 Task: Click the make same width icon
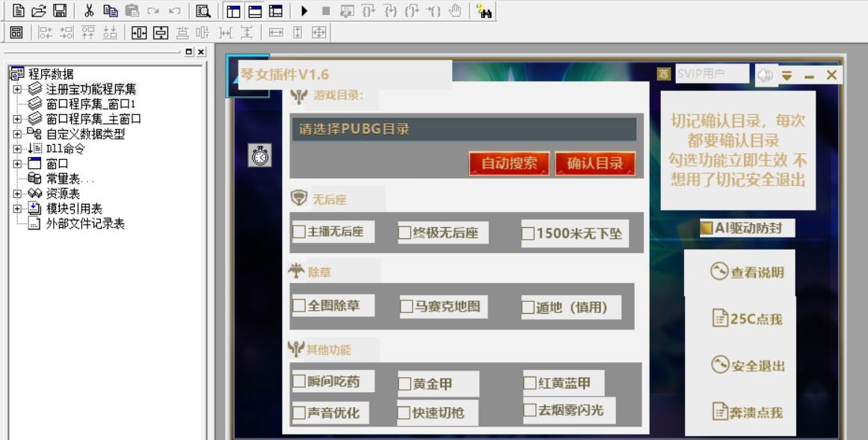pyautogui.click(x=276, y=33)
